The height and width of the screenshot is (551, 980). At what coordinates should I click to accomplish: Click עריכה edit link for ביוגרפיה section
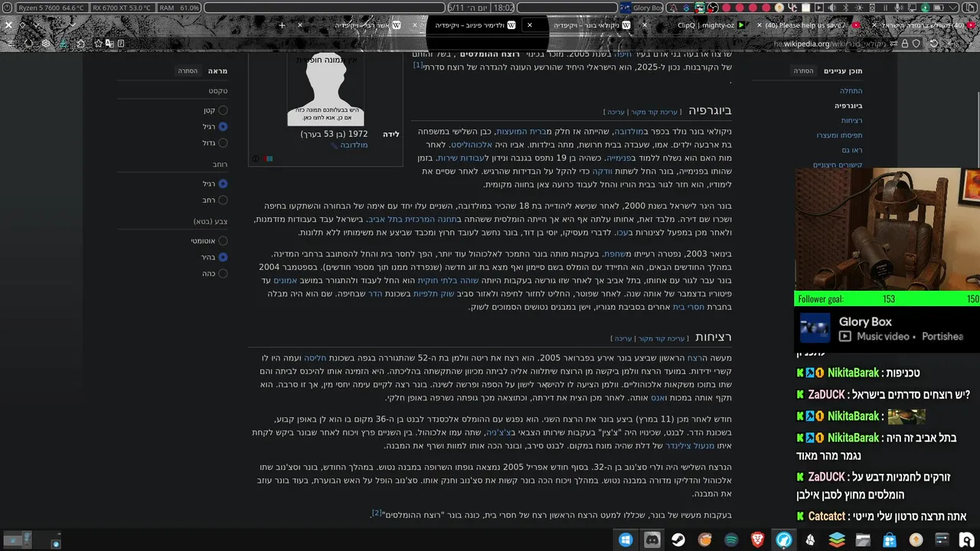coord(616,112)
